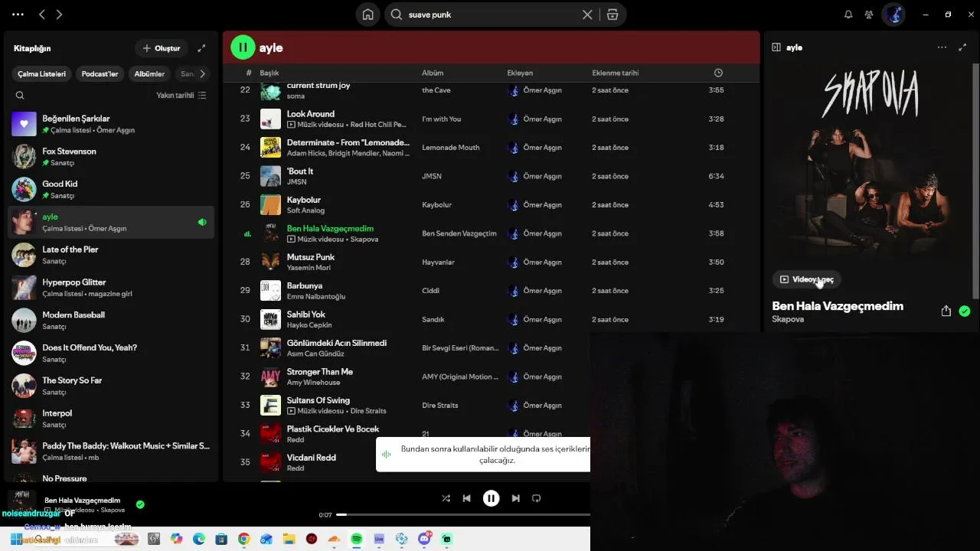Open the notifications bell
Screen dimensions: 980x551
pos(848,15)
